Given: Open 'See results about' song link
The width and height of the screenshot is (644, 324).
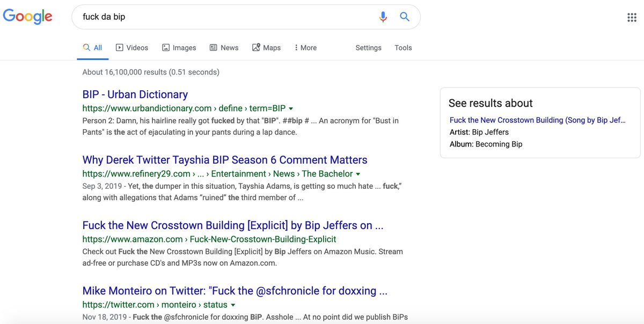Looking at the screenshot, I should (x=538, y=120).
